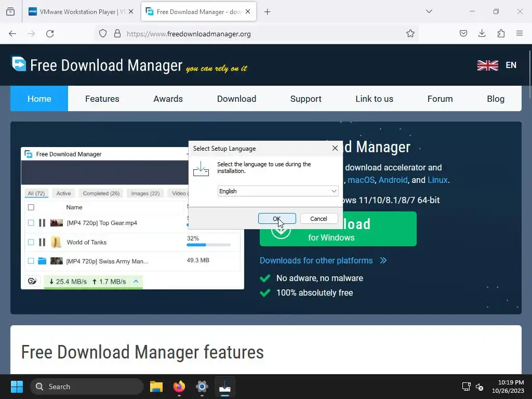Screen dimensions: 532x399
Task: Open the Download navigation item
Action: pyautogui.click(x=236, y=99)
